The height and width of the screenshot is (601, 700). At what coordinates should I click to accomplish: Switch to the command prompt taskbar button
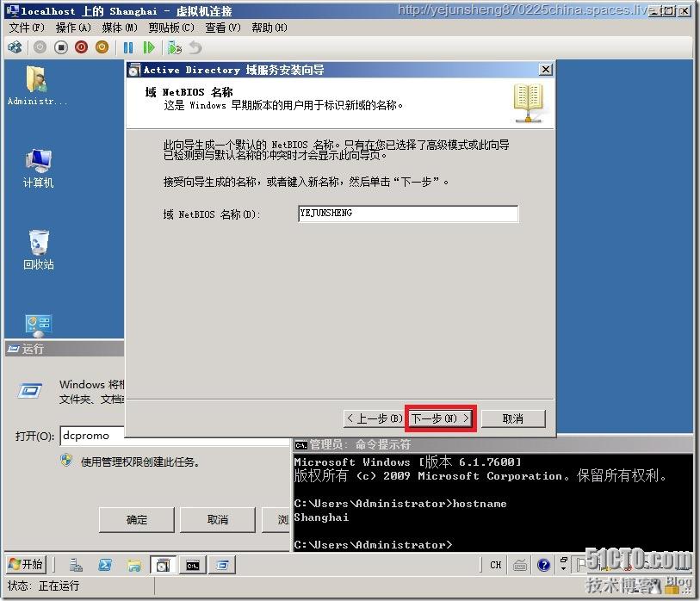point(192,566)
